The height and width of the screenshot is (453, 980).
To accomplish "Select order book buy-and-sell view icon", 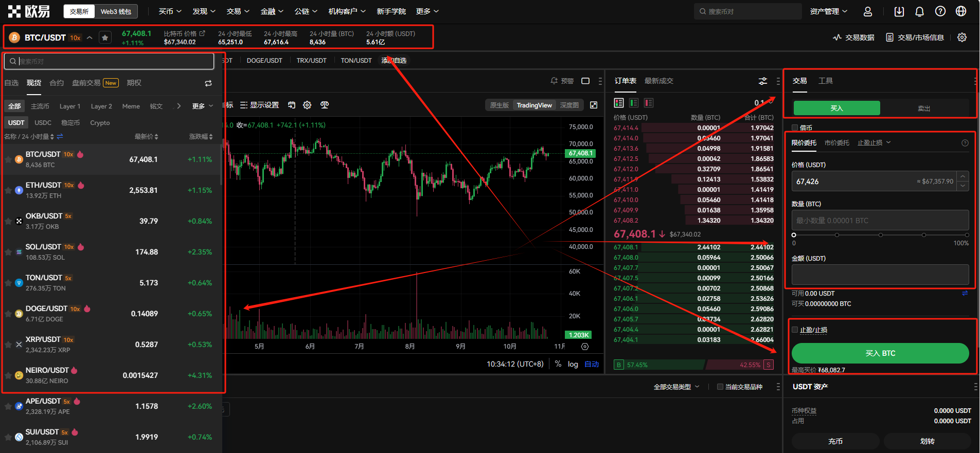I will [619, 103].
